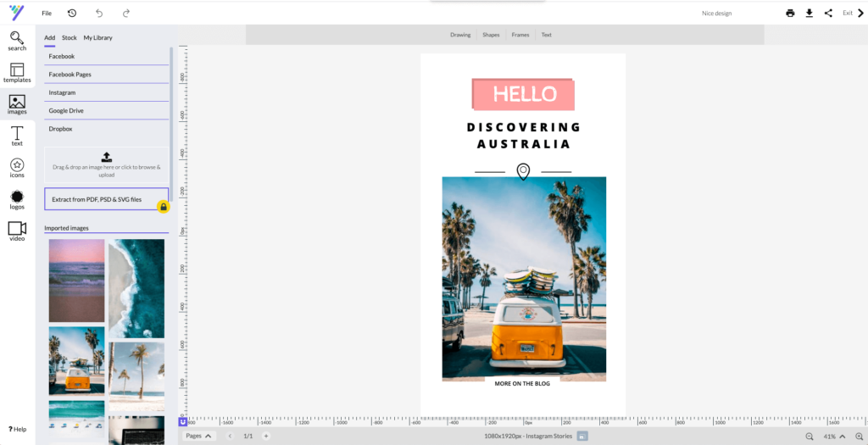The height and width of the screenshot is (445, 868).
Task: Open the logos panel
Action: (x=17, y=199)
